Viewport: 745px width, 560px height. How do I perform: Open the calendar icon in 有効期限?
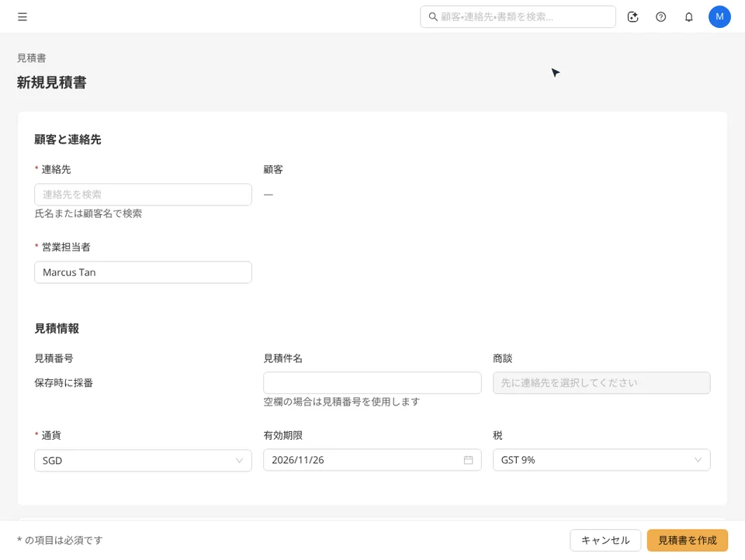pyautogui.click(x=468, y=460)
